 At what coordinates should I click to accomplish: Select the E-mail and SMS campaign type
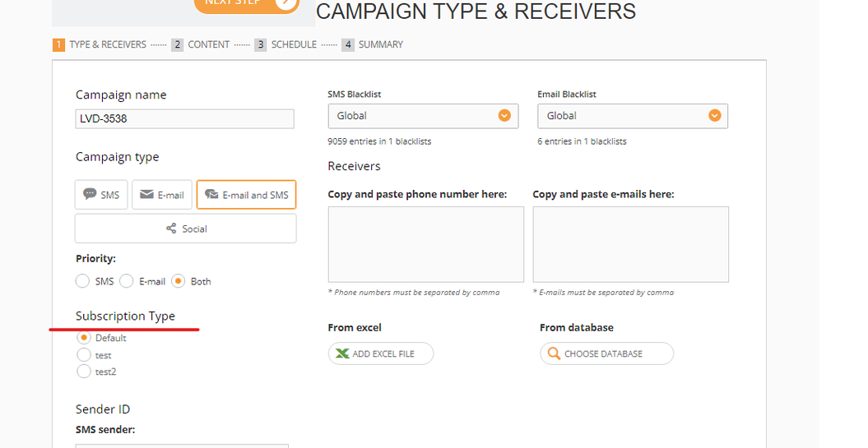pyautogui.click(x=246, y=195)
